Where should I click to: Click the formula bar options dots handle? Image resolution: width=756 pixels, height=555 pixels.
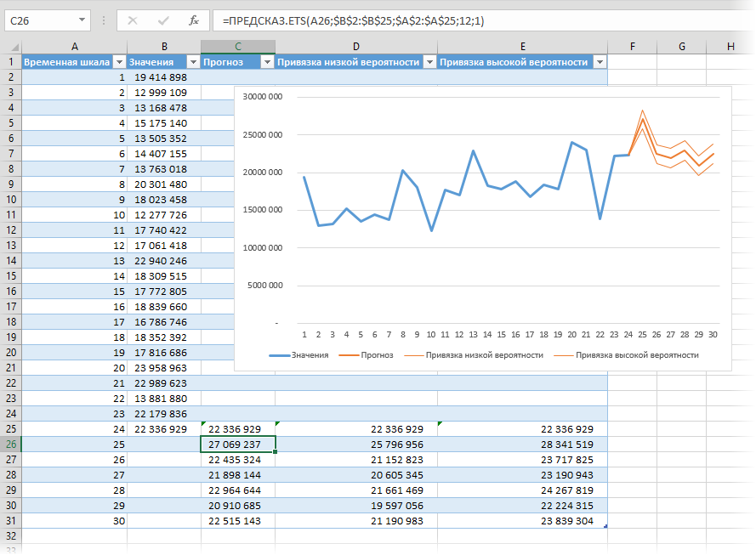(x=104, y=20)
